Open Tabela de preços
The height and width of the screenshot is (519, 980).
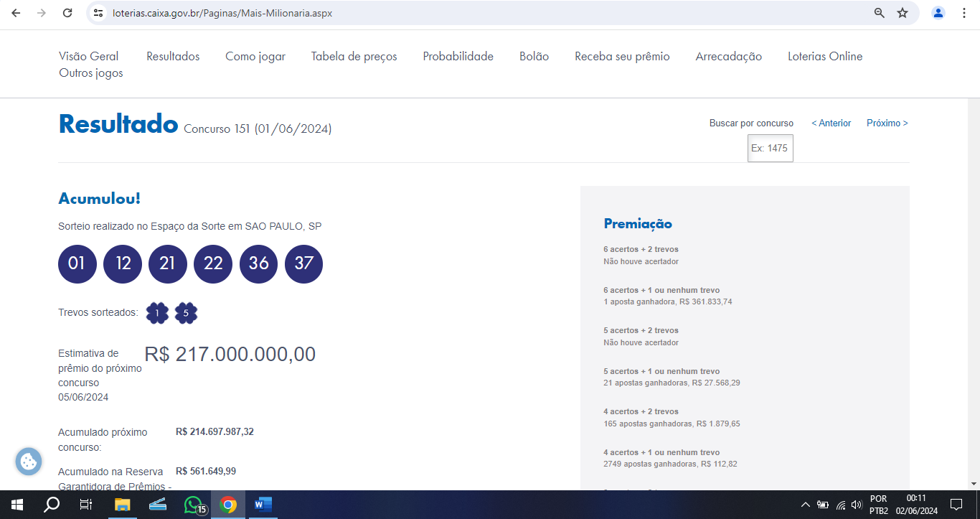coord(354,56)
